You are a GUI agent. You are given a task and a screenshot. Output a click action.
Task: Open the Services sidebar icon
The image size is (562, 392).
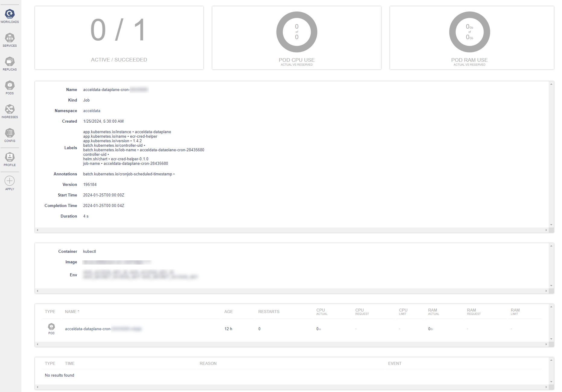coord(10,38)
